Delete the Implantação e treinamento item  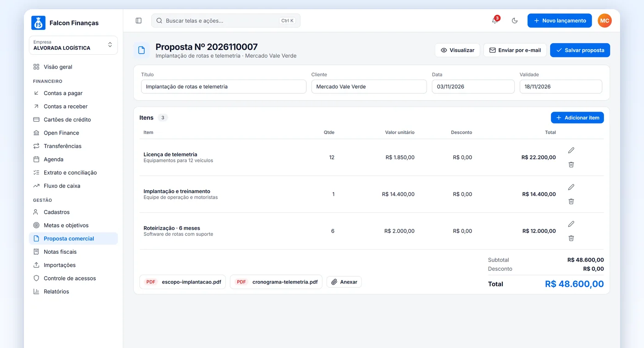click(571, 201)
